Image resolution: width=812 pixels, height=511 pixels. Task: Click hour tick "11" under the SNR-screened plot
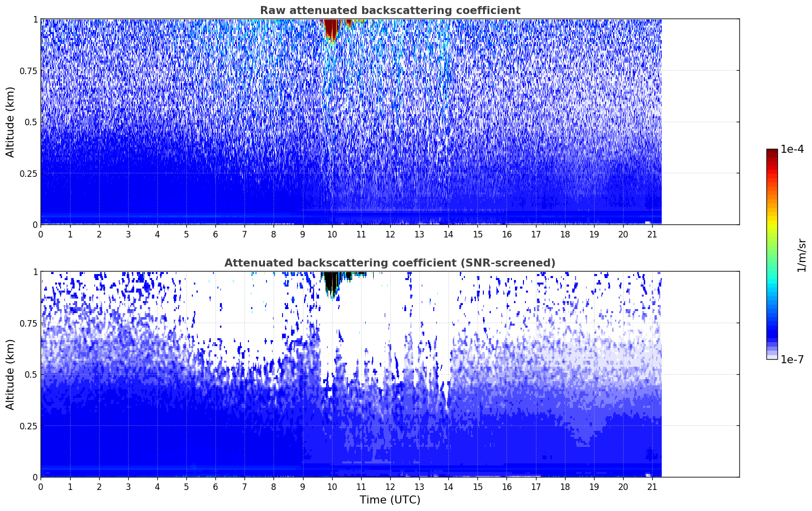(361, 487)
